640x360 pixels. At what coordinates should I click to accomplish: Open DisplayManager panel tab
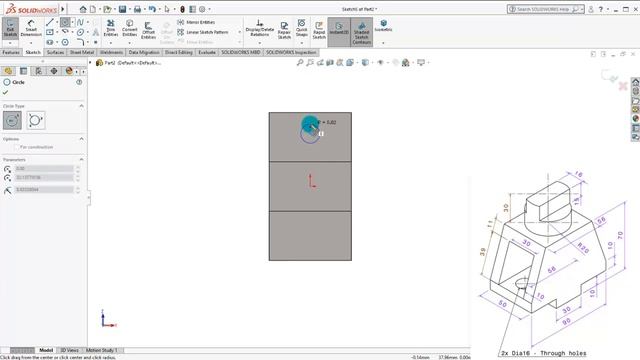(x=69, y=71)
